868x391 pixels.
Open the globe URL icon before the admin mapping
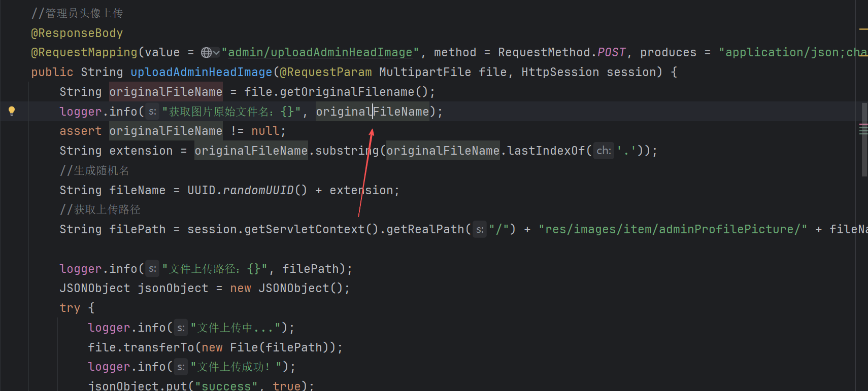pyautogui.click(x=207, y=52)
